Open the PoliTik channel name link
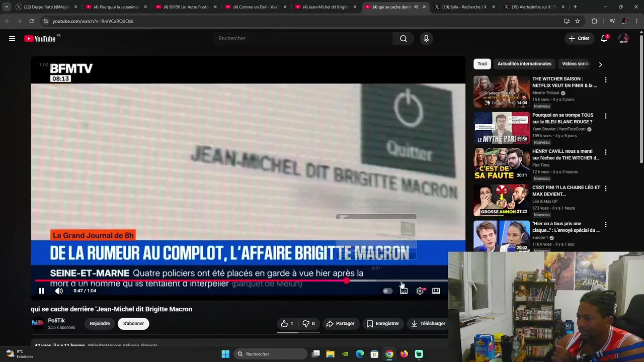The height and width of the screenshot is (362, 644). point(56,320)
